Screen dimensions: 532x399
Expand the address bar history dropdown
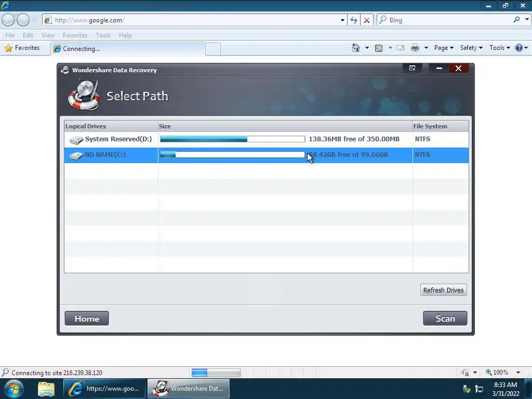click(x=342, y=20)
